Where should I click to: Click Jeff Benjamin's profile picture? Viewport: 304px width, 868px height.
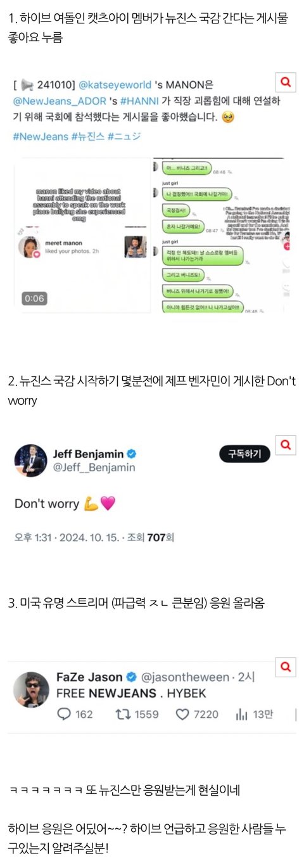pyautogui.click(x=30, y=461)
